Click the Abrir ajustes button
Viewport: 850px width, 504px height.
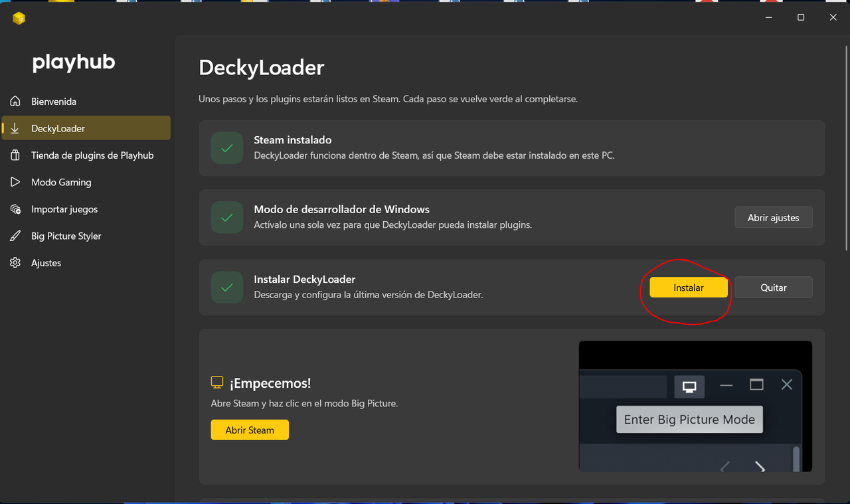774,217
